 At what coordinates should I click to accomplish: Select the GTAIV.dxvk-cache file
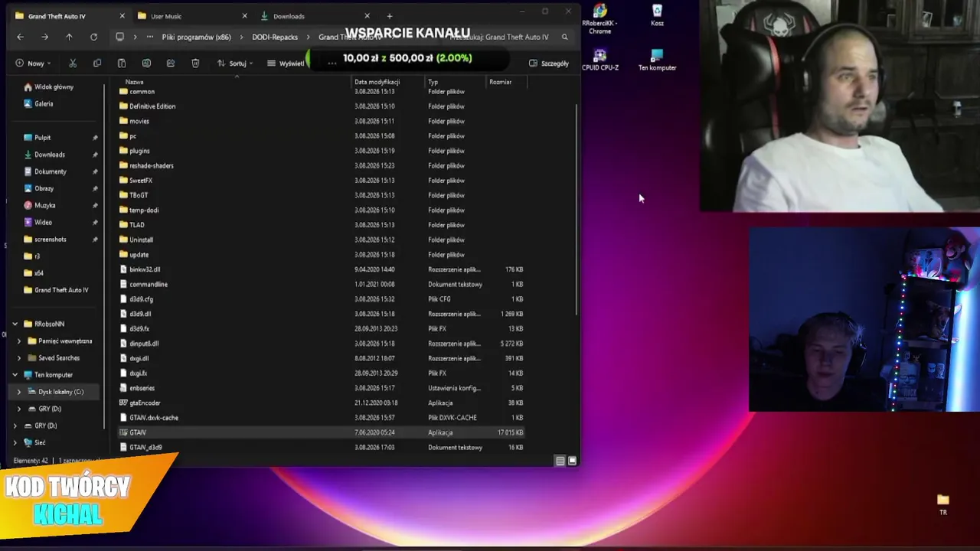[154, 418]
